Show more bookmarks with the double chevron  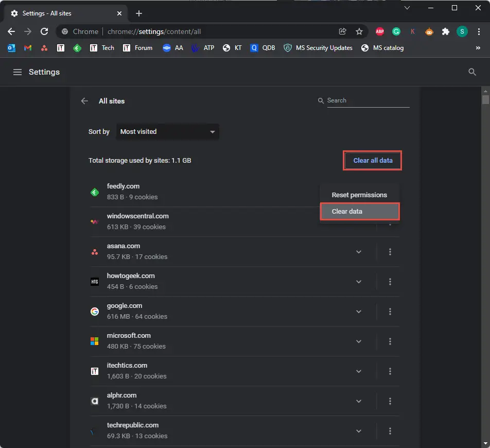pos(478,48)
